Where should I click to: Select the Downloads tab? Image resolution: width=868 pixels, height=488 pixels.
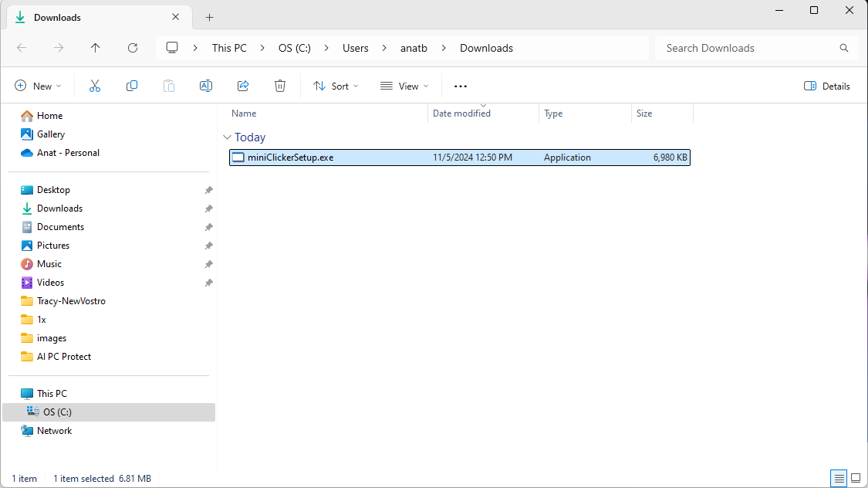100,17
